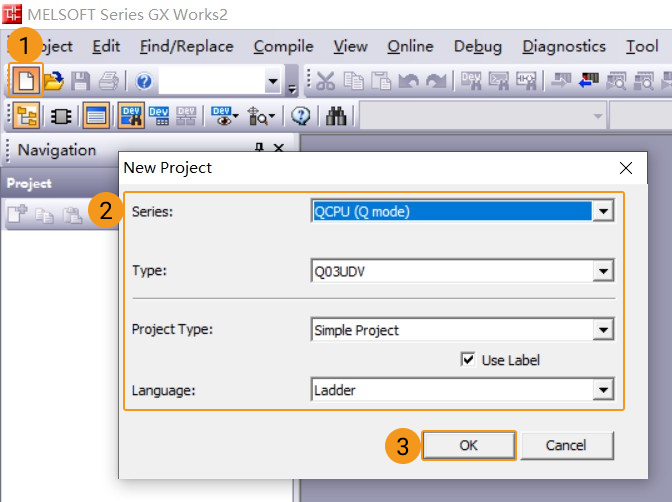Open the Diagnostics menu
The width and height of the screenshot is (672, 502).
coord(564,46)
